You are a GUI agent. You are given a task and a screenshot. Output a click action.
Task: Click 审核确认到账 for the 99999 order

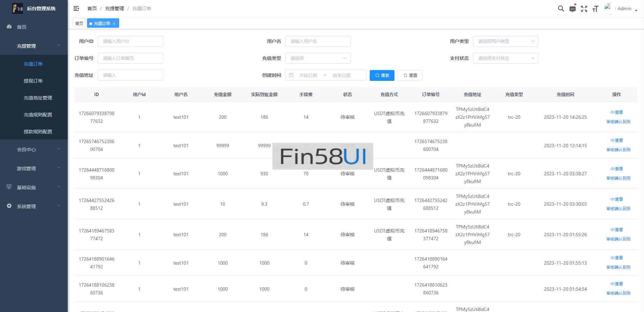[618, 150]
